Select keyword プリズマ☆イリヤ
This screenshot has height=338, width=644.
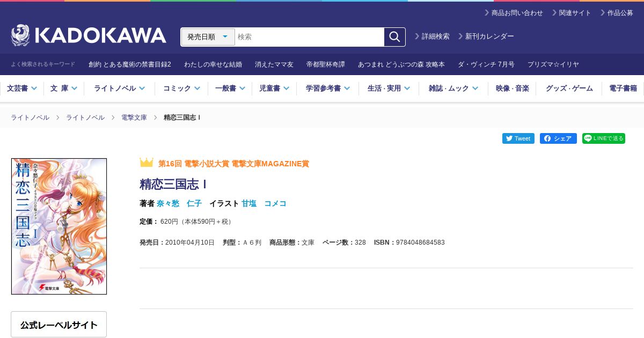click(x=553, y=64)
